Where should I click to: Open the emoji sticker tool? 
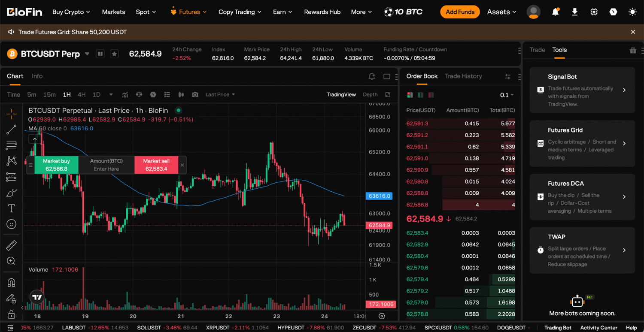click(12, 224)
